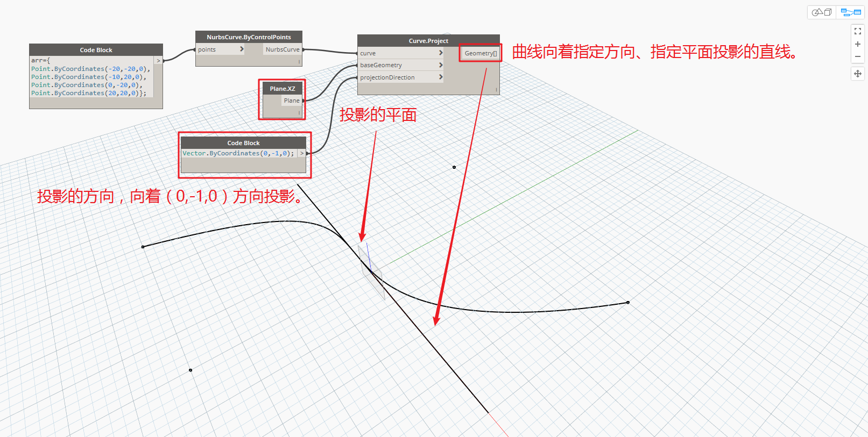Expand the chevron beside projectionDirection input

(x=441, y=77)
